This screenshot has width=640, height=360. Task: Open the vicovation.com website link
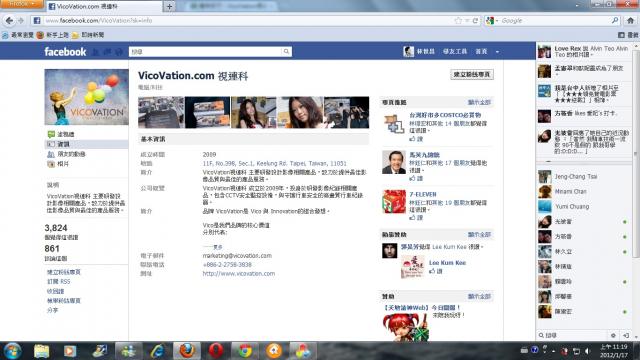(239, 273)
